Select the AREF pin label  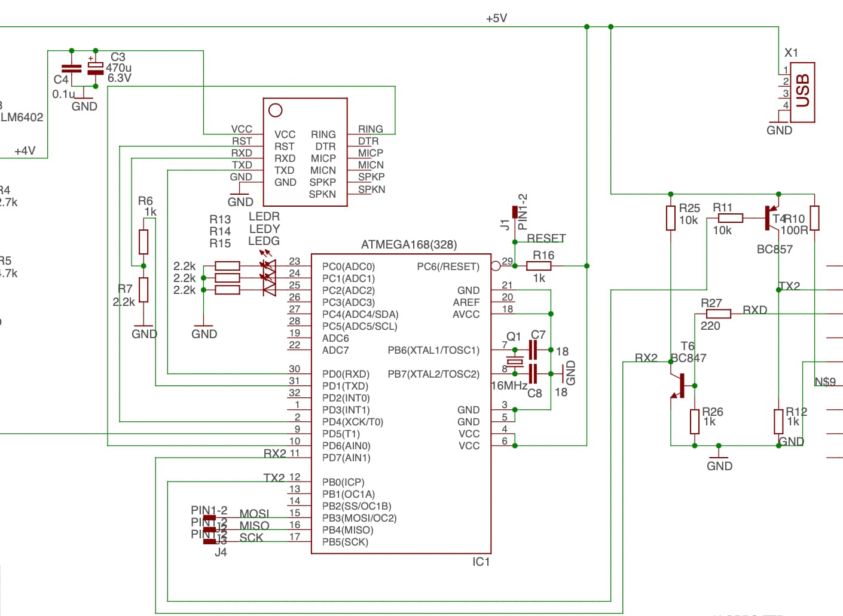click(466, 302)
